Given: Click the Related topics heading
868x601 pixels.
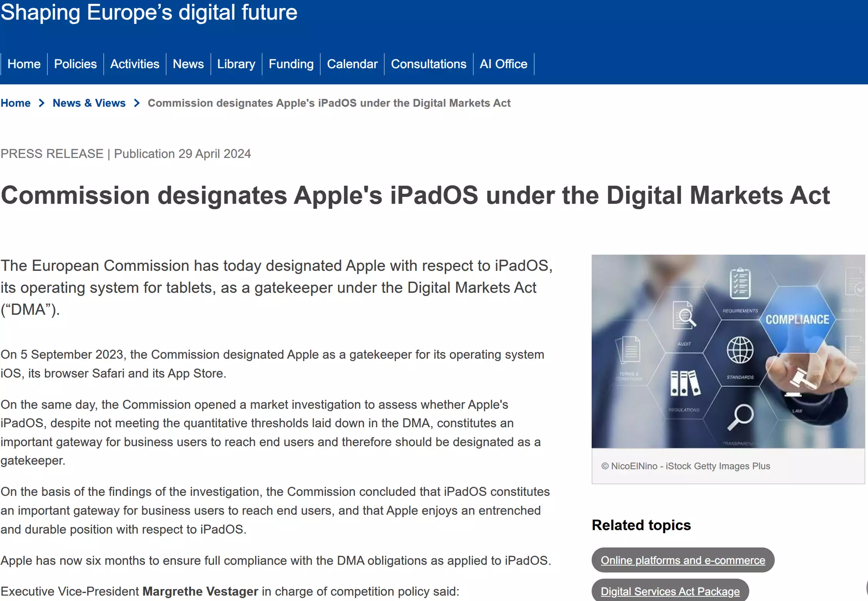Looking at the screenshot, I should pos(641,525).
